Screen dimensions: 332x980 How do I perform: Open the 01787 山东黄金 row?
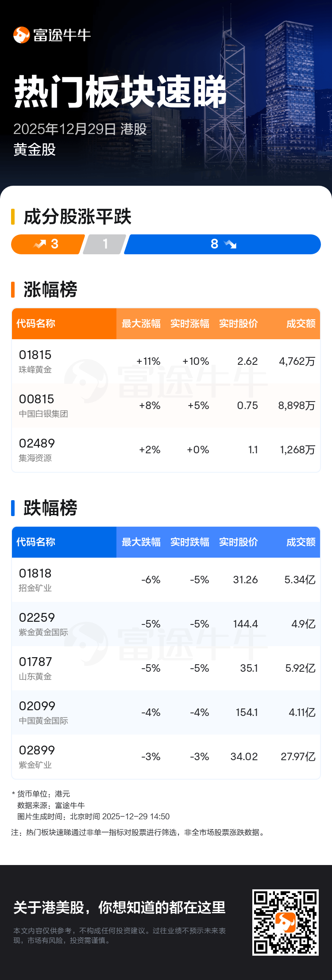pos(166,668)
